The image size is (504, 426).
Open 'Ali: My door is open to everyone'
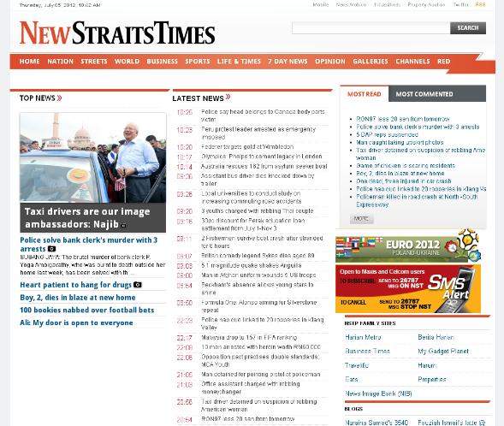coord(76,322)
